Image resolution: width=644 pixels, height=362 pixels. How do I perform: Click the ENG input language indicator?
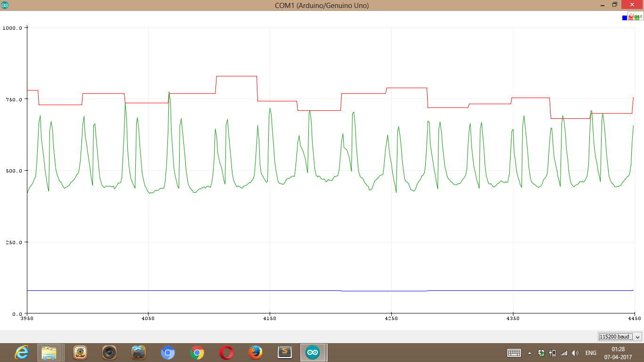tap(591, 353)
